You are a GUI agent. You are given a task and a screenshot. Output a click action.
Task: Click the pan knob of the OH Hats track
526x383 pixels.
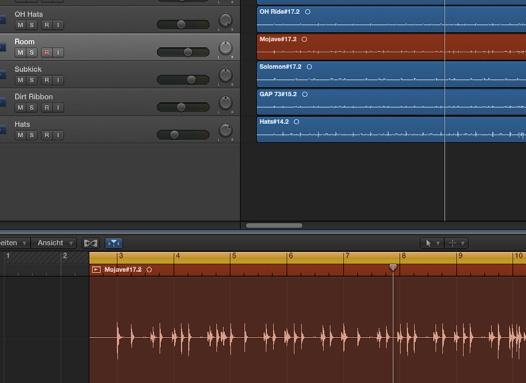[x=225, y=21]
